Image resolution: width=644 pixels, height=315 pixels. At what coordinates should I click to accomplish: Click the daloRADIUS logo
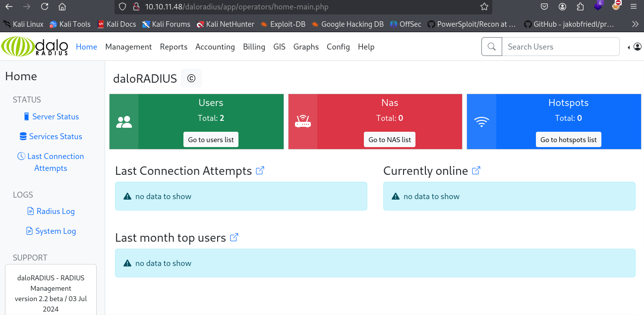[x=35, y=47]
